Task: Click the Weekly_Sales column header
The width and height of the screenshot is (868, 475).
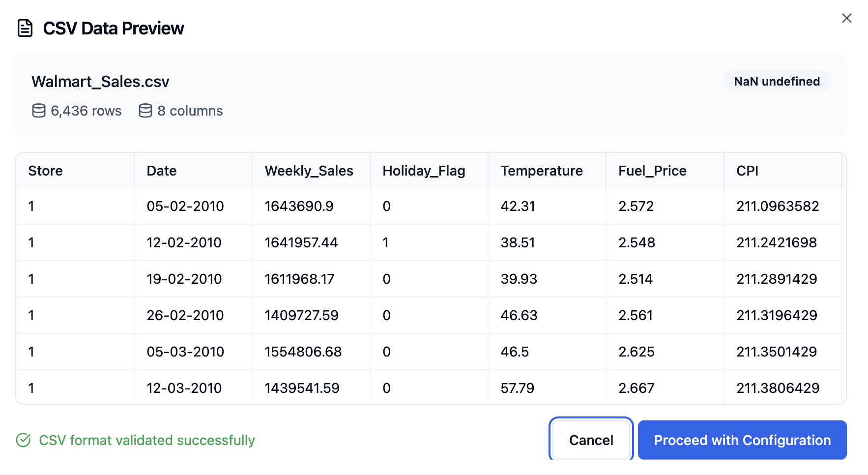Action: tap(309, 171)
